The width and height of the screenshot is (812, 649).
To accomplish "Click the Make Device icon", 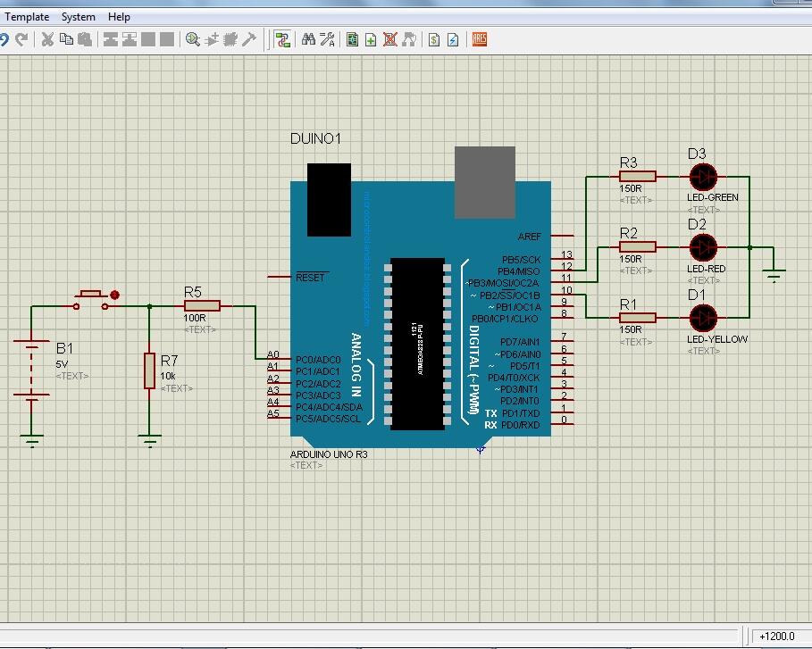I will coord(212,39).
